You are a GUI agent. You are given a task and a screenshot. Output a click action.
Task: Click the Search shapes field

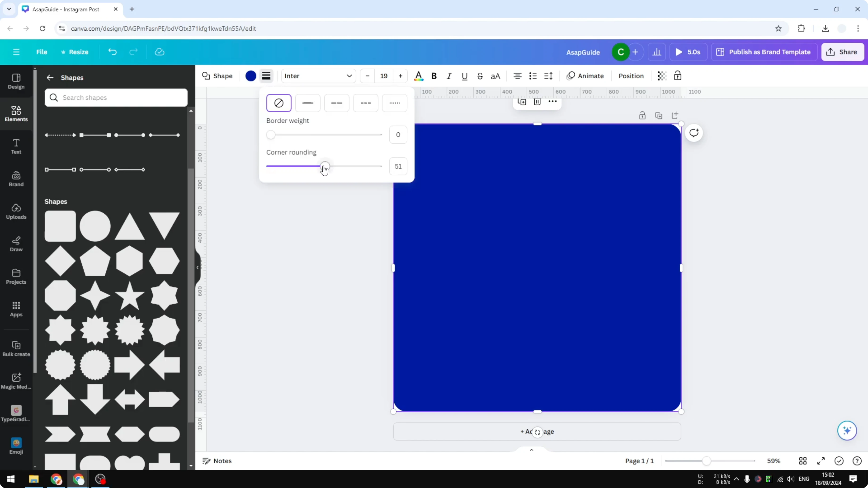[x=116, y=98]
